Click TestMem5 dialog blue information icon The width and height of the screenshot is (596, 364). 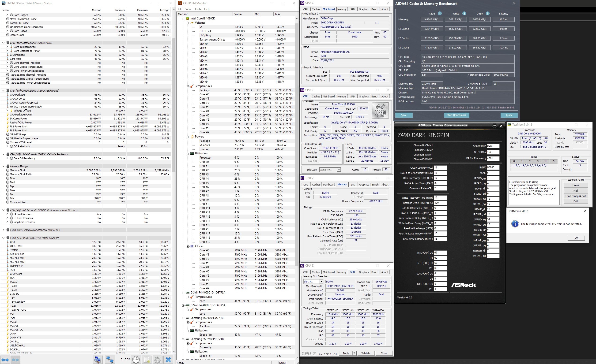(515, 224)
